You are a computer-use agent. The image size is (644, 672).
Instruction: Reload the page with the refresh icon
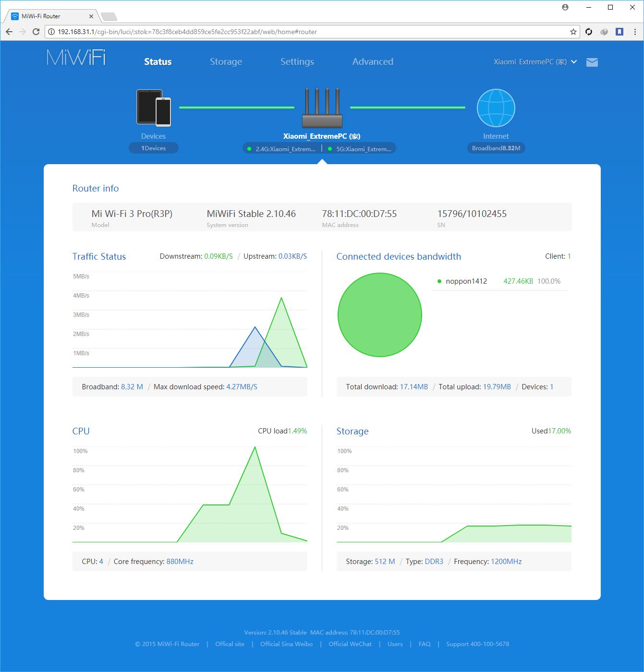pos(36,32)
